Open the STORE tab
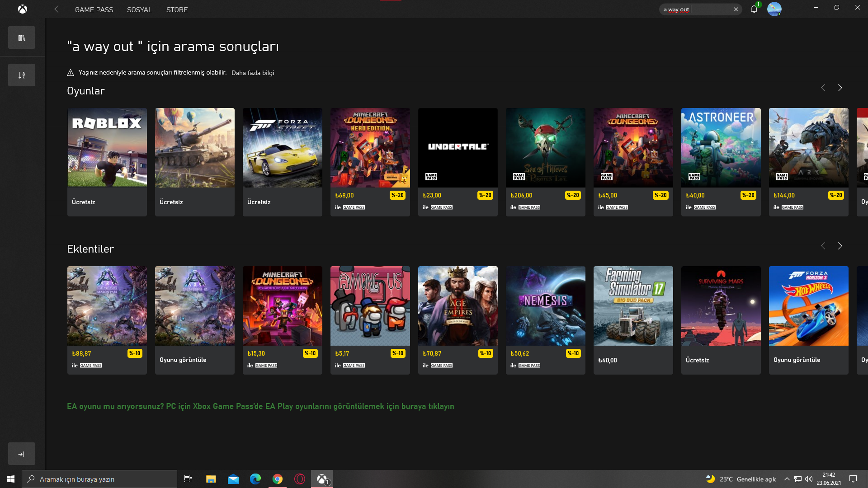868x488 pixels. point(177,9)
